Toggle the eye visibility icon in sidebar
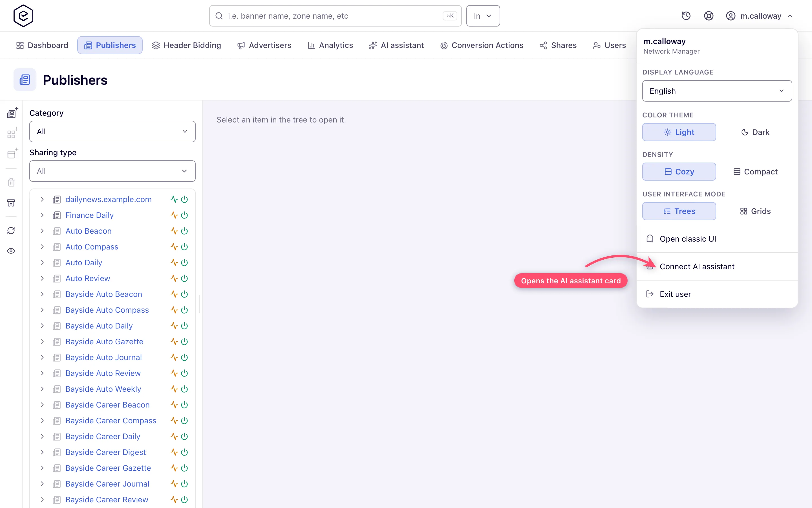 coord(11,251)
